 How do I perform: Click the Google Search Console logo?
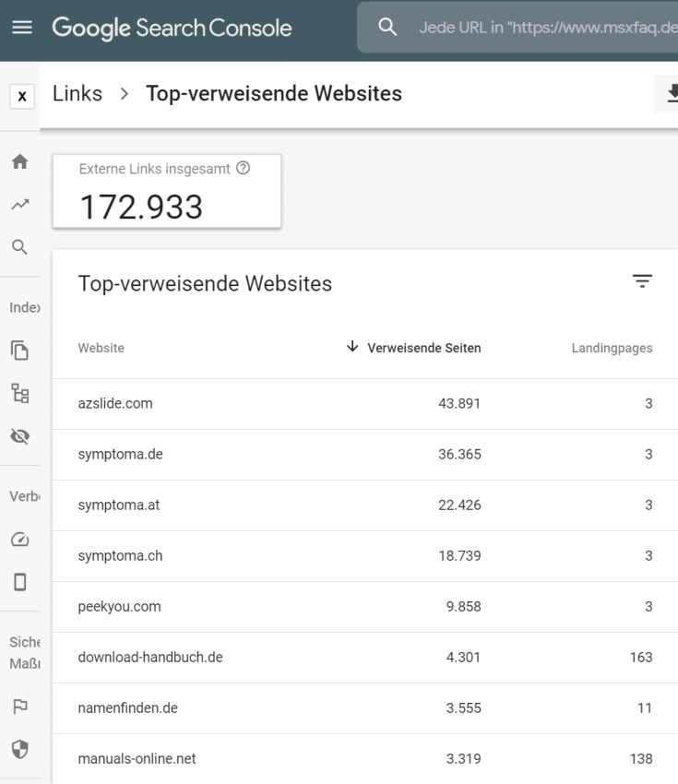(x=172, y=28)
